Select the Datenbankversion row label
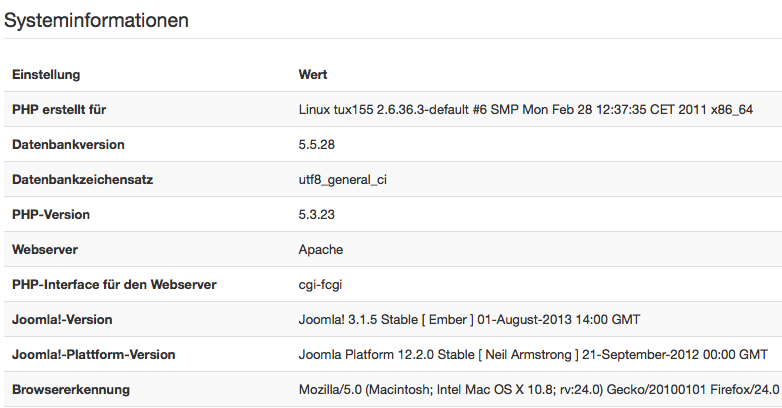Screen dimensions: 782x408 (68, 144)
